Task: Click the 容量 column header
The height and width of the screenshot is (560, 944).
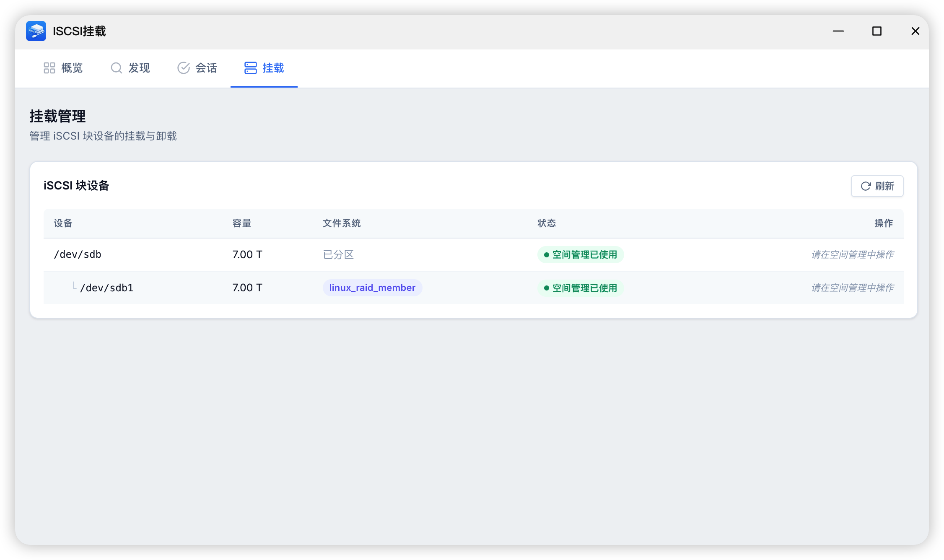Action: click(242, 223)
